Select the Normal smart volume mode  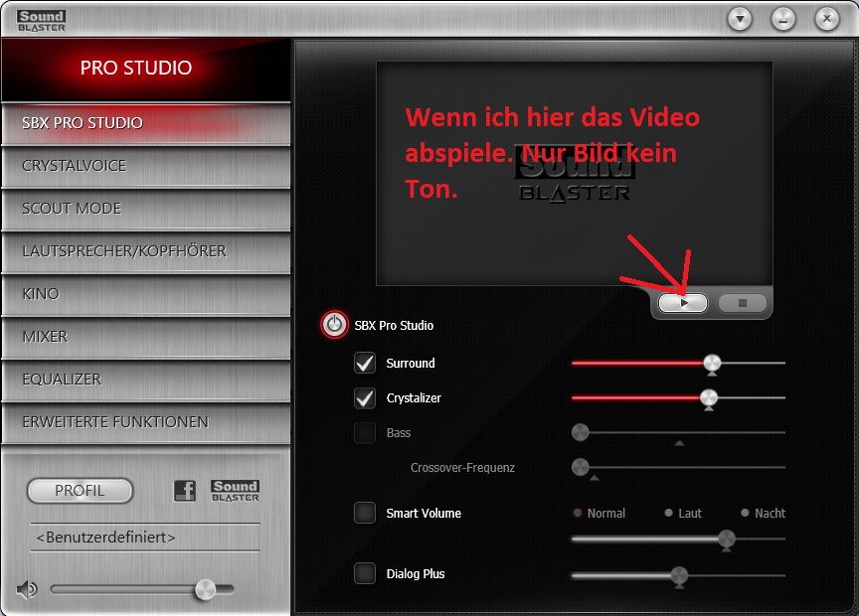coord(577,513)
